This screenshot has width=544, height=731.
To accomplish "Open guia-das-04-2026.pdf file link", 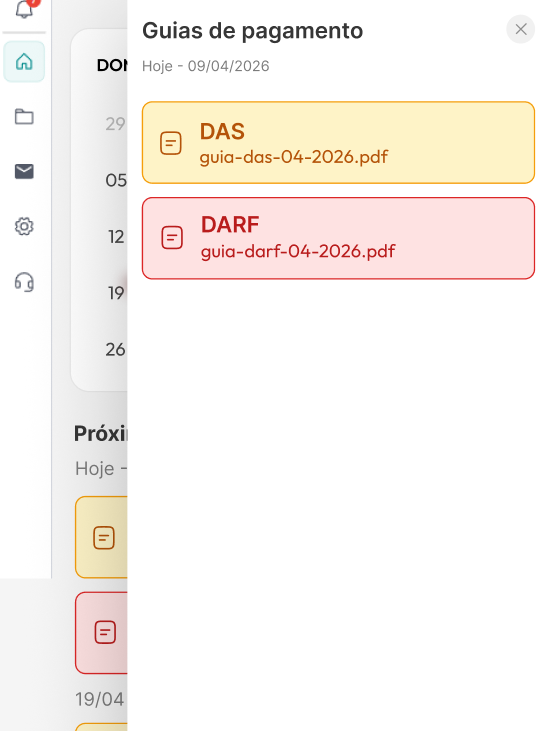I will coord(294,157).
